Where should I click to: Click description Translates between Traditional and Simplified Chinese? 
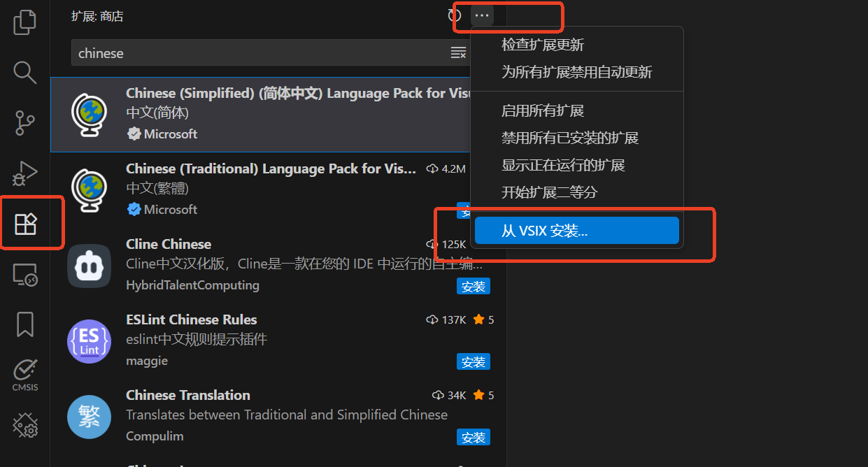click(287, 415)
